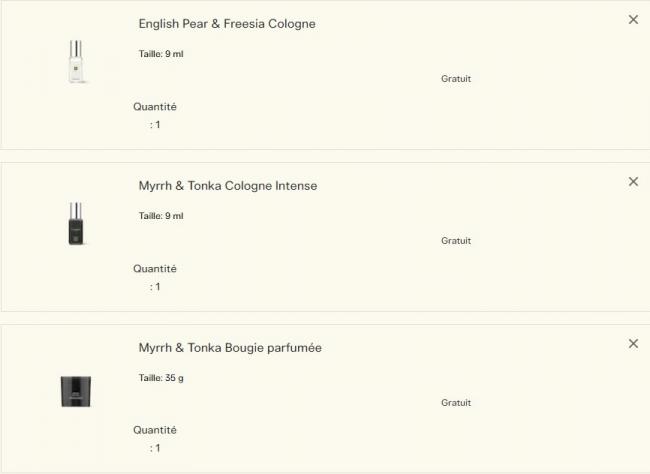
Task: Click the English Pear & Freesia bottle image
Action: coord(77,62)
